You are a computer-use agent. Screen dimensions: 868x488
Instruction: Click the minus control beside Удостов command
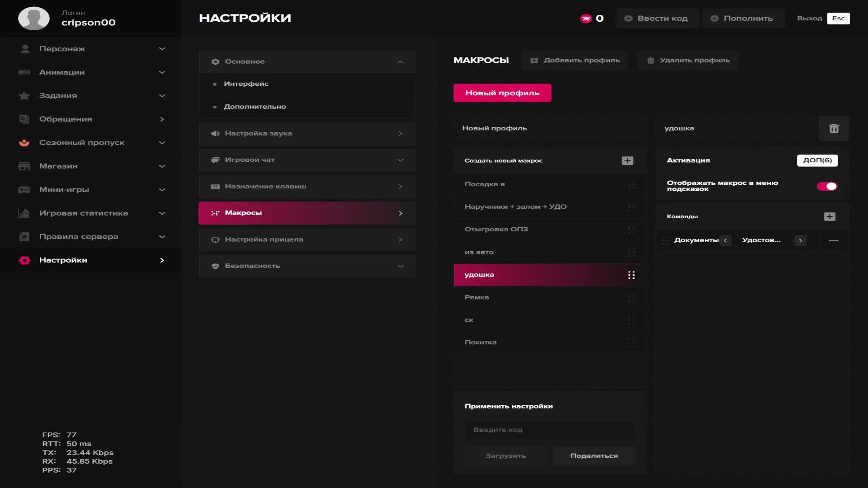833,240
